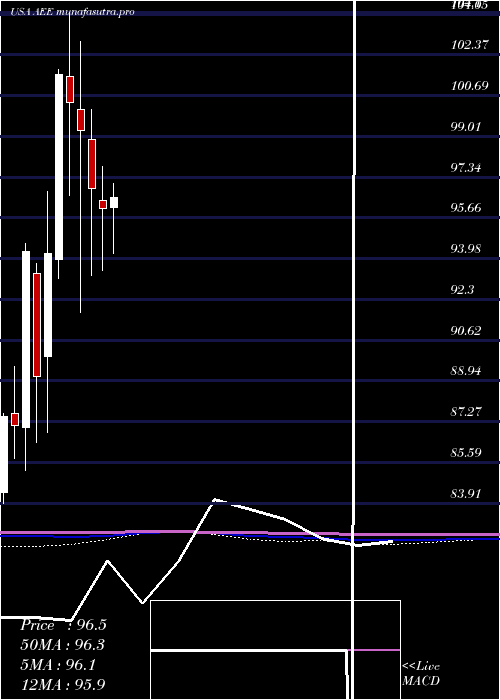Click the 'USA AEE munafasutra.pro' chart title

[73, 12]
